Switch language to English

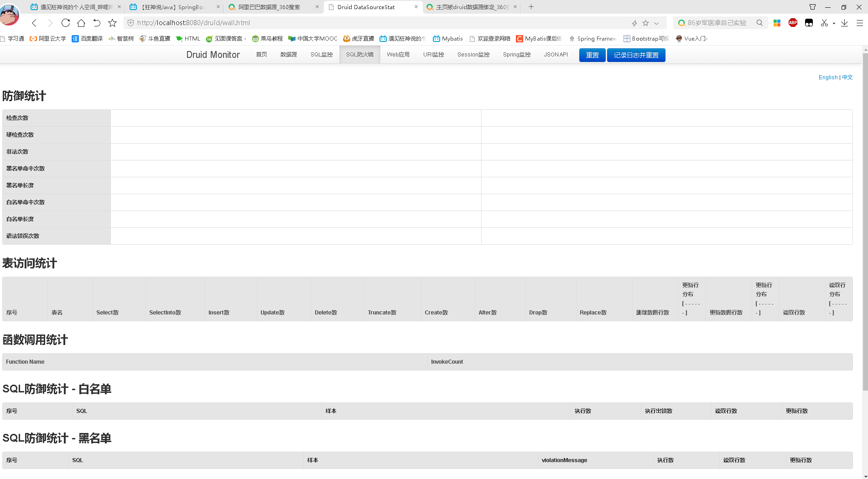[828, 77]
